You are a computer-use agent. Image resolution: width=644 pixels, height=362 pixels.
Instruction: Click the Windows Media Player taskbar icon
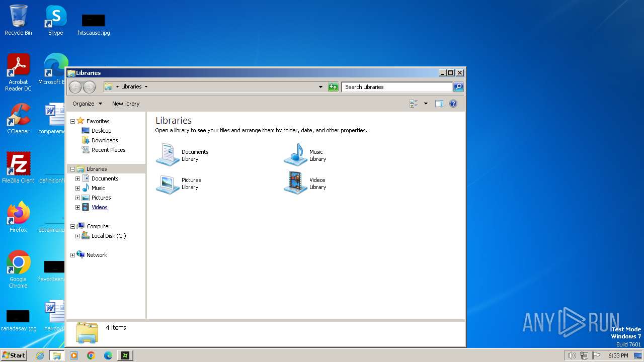[74, 355]
